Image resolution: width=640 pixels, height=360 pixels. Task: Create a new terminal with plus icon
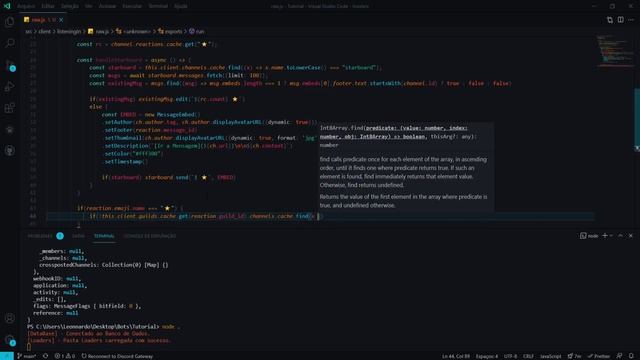605,236
